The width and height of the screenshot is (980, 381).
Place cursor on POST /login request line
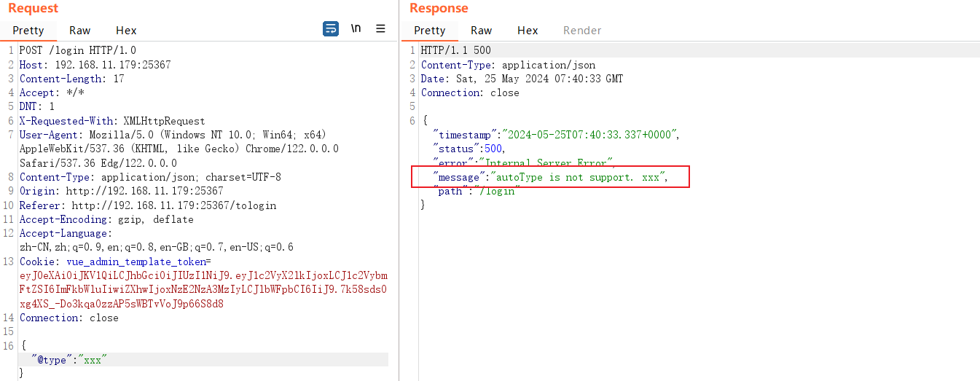[77, 51]
